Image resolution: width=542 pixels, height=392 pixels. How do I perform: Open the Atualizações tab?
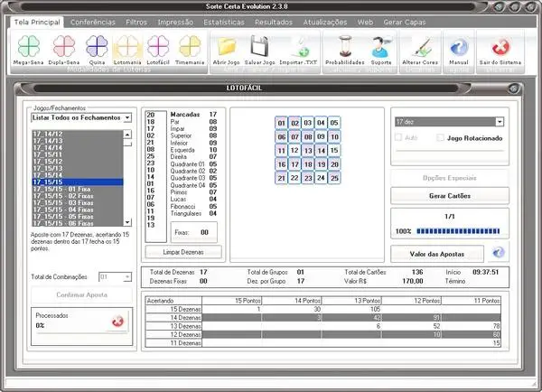click(325, 23)
